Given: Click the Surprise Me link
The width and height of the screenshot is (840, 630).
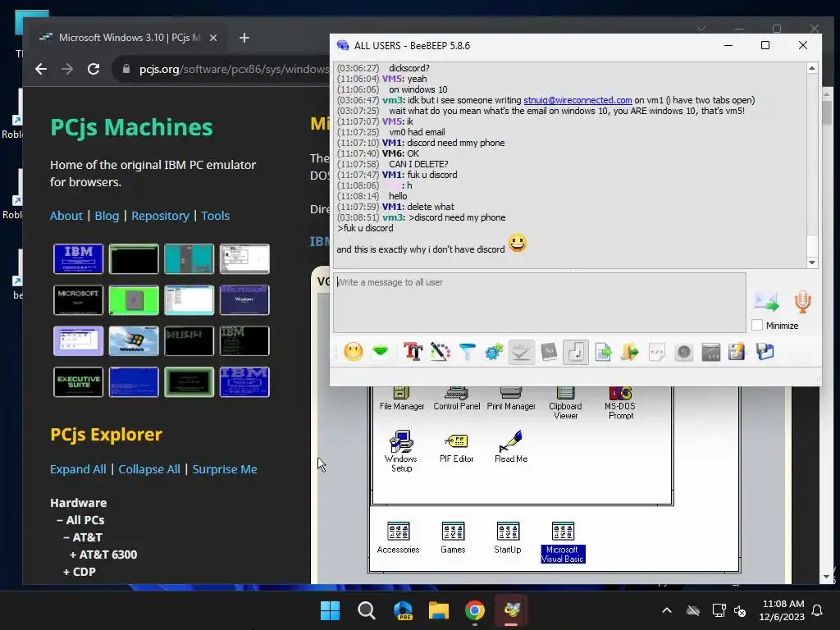Looking at the screenshot, I should coord(225,469).
